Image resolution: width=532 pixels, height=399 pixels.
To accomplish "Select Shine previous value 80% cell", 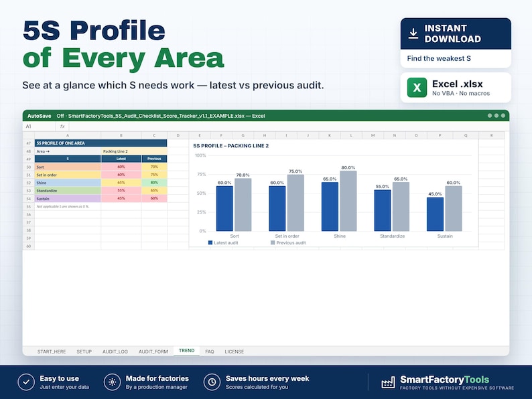I will tap(154, 183).
